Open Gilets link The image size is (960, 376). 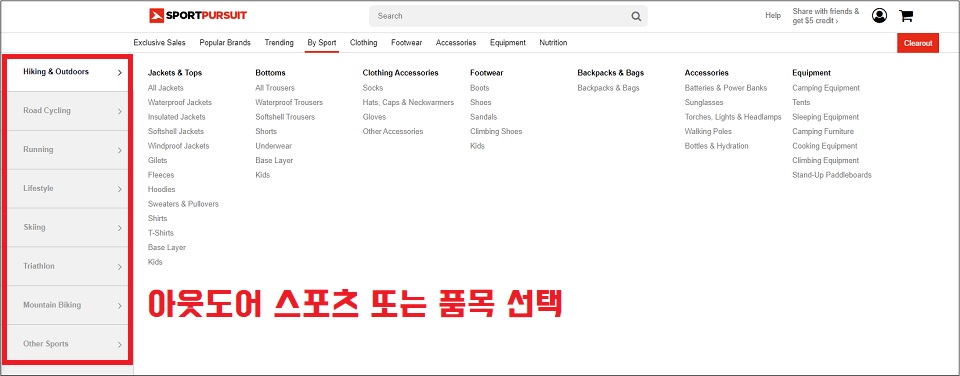(x=157, y=160)
